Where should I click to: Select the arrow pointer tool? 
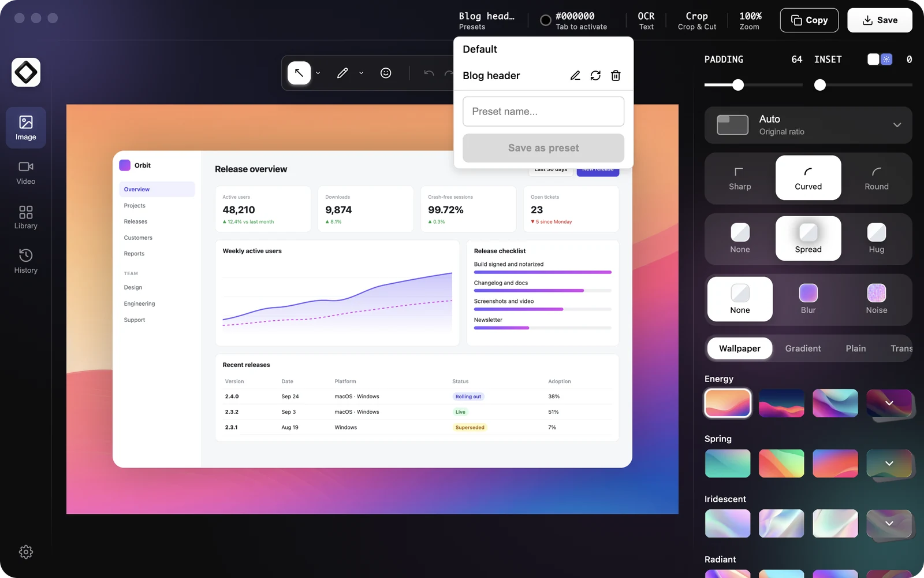click(x=299, y=73)
